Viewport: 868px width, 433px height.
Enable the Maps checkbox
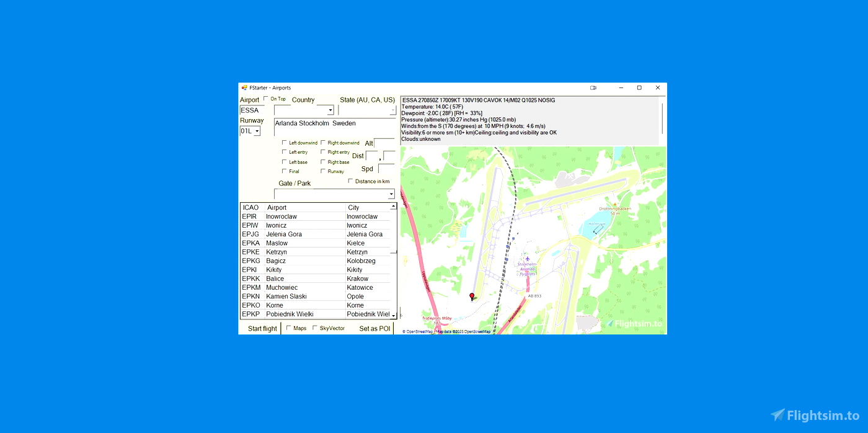(288, 328)
